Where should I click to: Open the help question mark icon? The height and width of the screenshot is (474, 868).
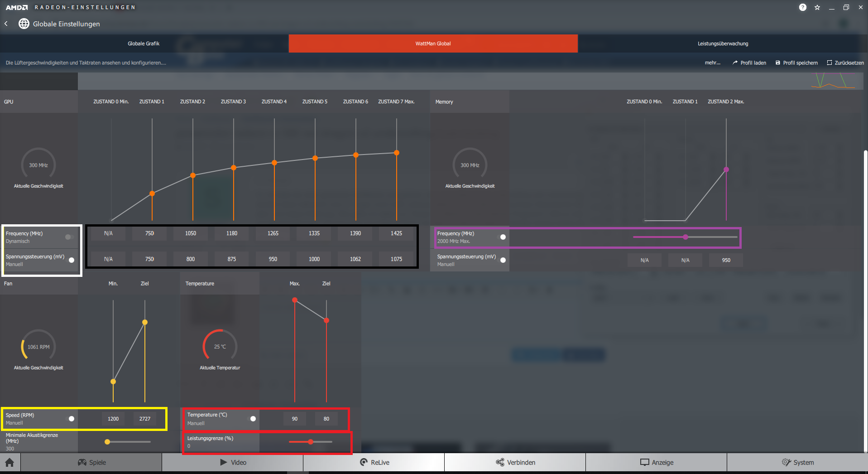(803, 7)
